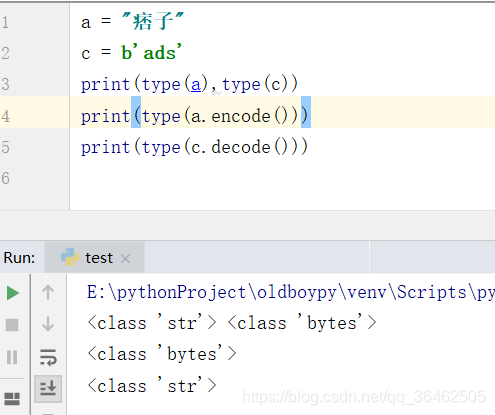Place the cursor in the string "痞子"
Screen dimensions: 495x415
tap(153, 21)
